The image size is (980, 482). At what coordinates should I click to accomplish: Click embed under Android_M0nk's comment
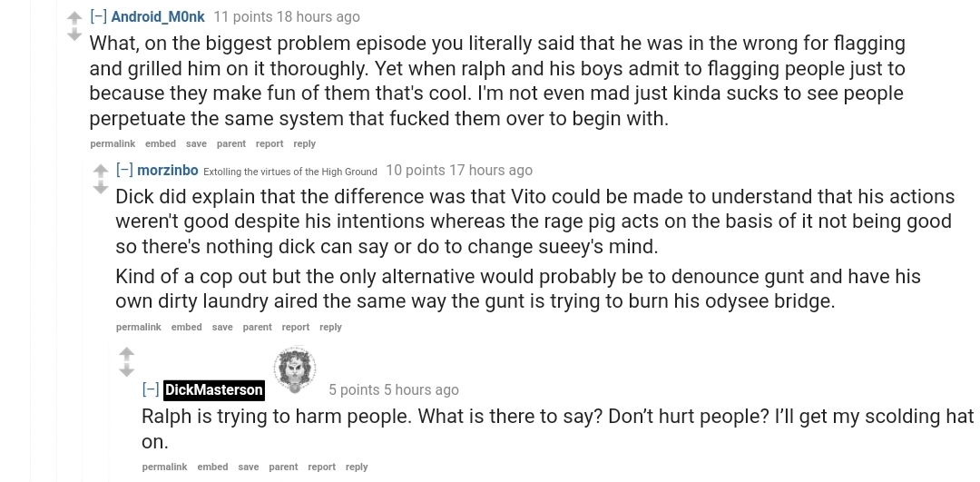161,143
